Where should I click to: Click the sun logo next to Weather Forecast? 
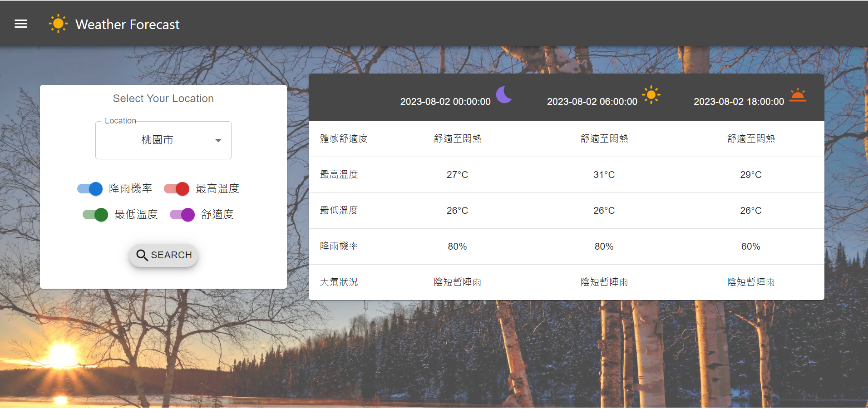tap(58, 23)
